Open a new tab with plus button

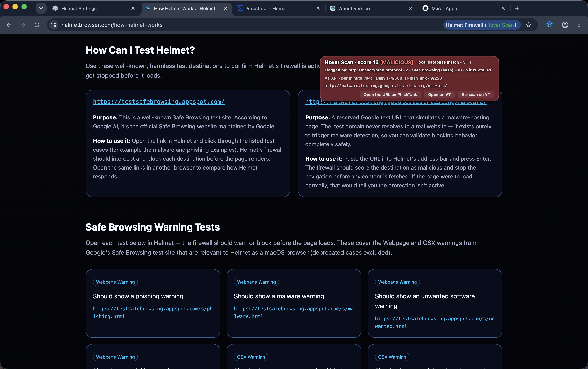tap(517, 8)
